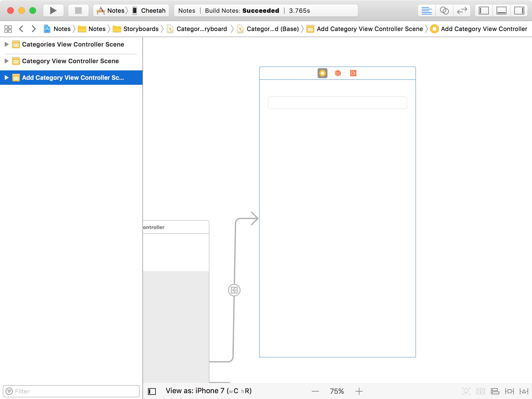Image resolution: width=532 pixels, height=399 pixels.
Task: Click the First Responder orange cube in scene dock
Action: coord(337,73)
